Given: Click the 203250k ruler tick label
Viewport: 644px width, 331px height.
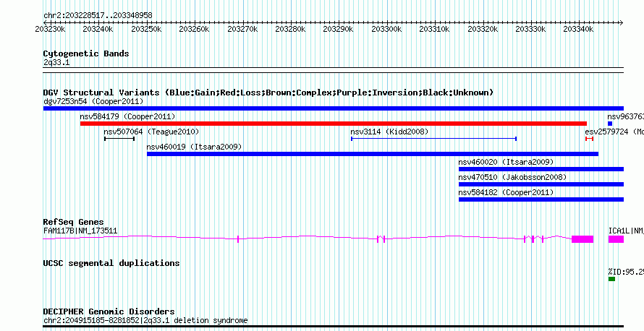Looking at the screenshot, I should tap(145, 29).
